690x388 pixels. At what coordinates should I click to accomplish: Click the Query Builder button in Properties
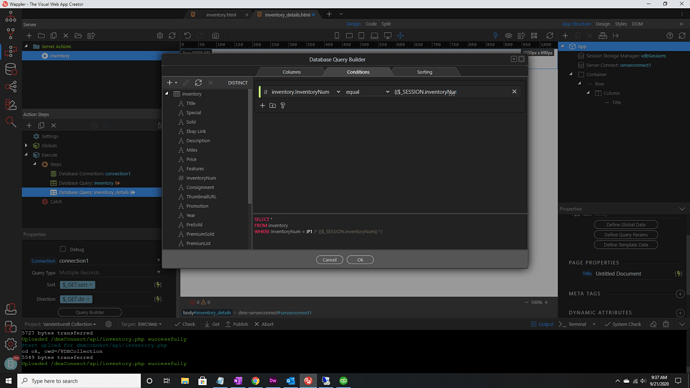pyautogui.click(x=90, y=312)
